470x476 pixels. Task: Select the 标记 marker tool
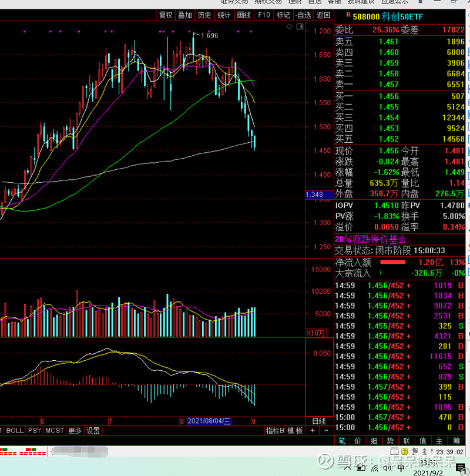click(283, 16)
